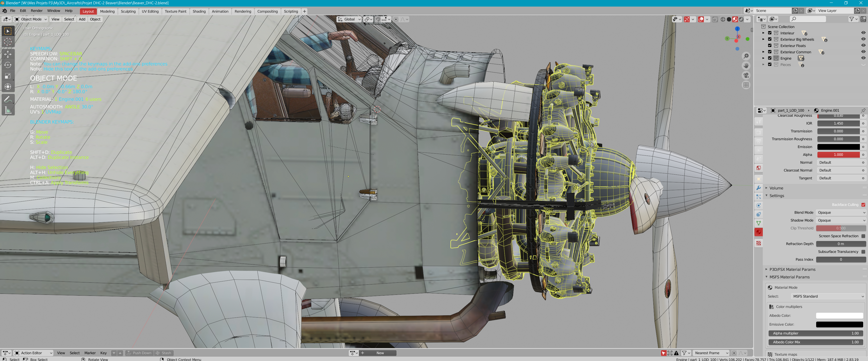The image size is (868, 361).
Task: Enable Screen Space Refraction checkbox
Action: coord(863,236)
